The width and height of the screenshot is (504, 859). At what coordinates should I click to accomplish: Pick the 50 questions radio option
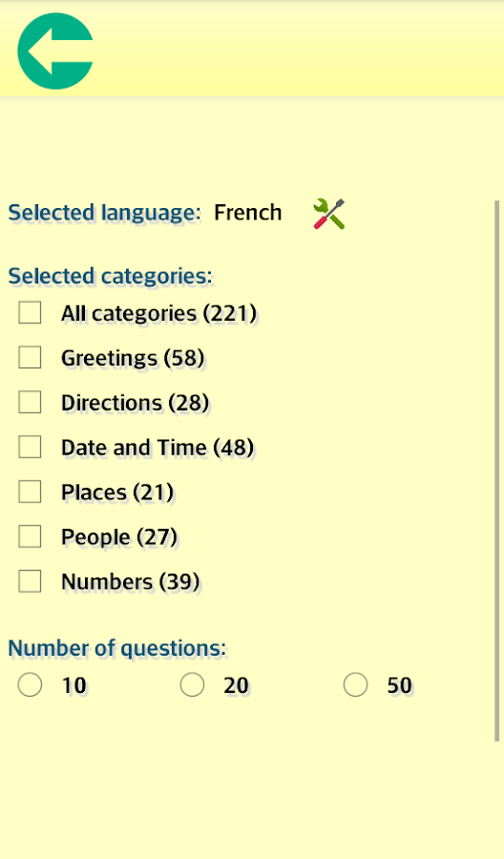[355, 684]
